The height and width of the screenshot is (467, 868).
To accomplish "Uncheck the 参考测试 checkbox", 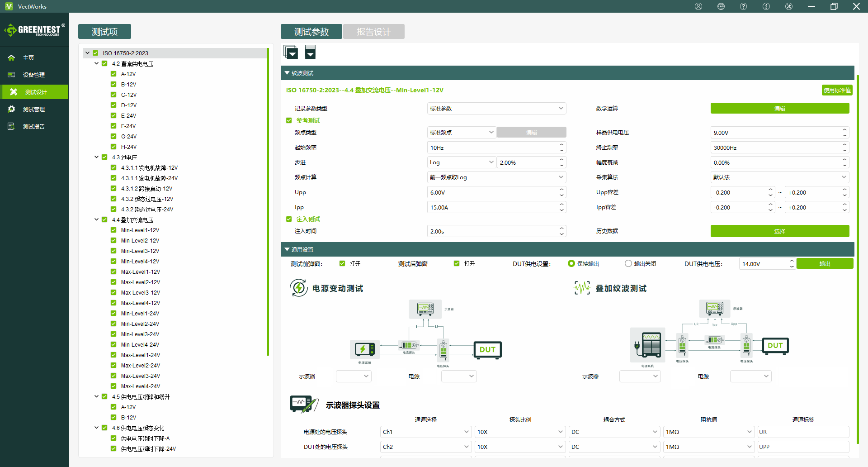I will 289,120.
